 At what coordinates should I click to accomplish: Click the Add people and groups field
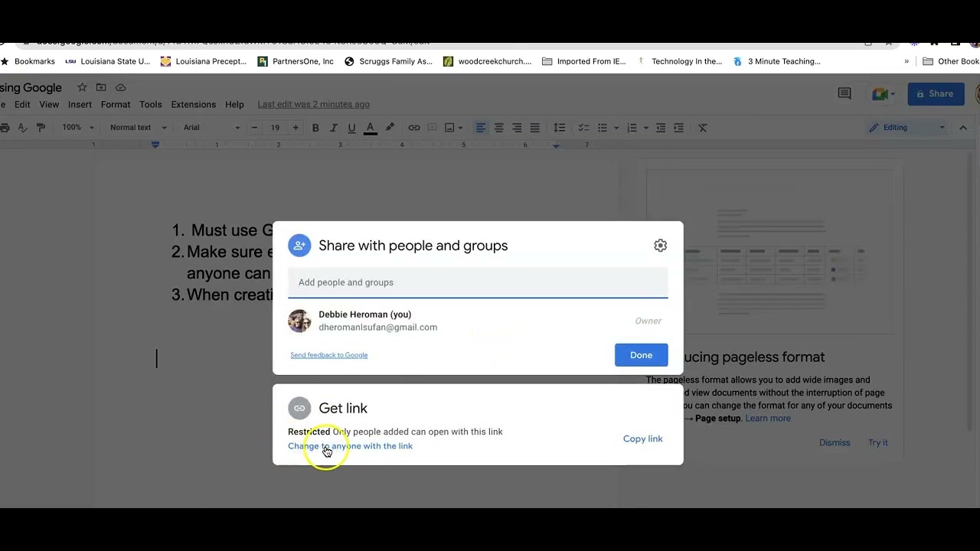click(478, 282)
